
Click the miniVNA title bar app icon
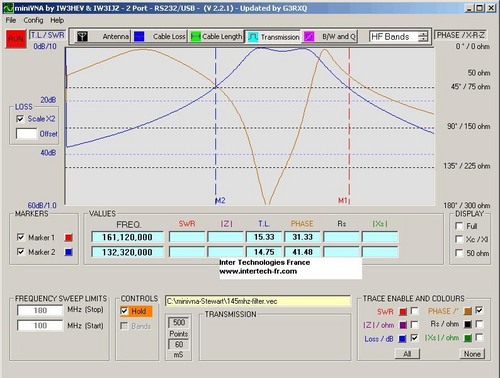tap(8, 8)
